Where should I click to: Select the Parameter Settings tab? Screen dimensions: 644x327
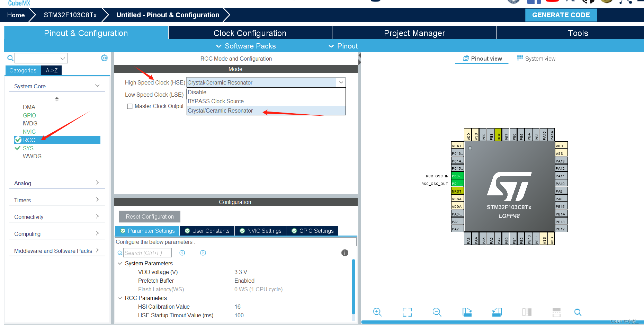[147, 231]
